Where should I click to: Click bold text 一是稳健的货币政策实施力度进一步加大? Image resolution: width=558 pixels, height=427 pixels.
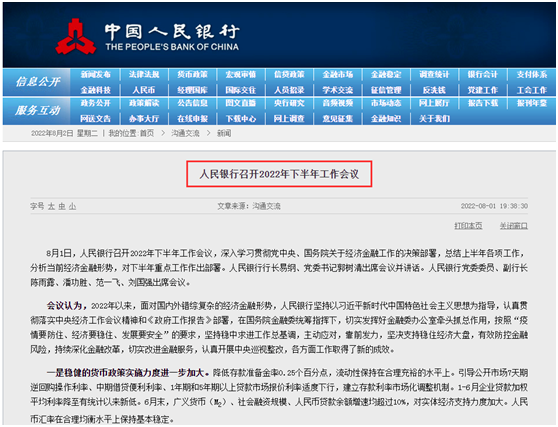coord(128,373)
